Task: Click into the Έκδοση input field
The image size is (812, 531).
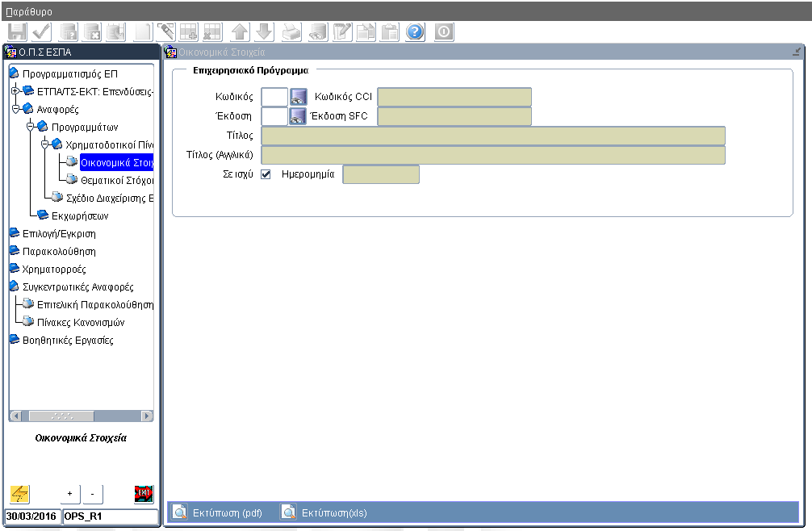Action: (x=274, y=116)
